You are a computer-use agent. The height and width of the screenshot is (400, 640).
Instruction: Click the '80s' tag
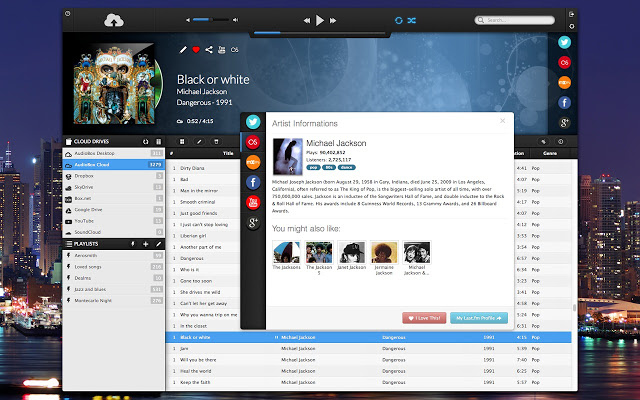coord(329,167)
